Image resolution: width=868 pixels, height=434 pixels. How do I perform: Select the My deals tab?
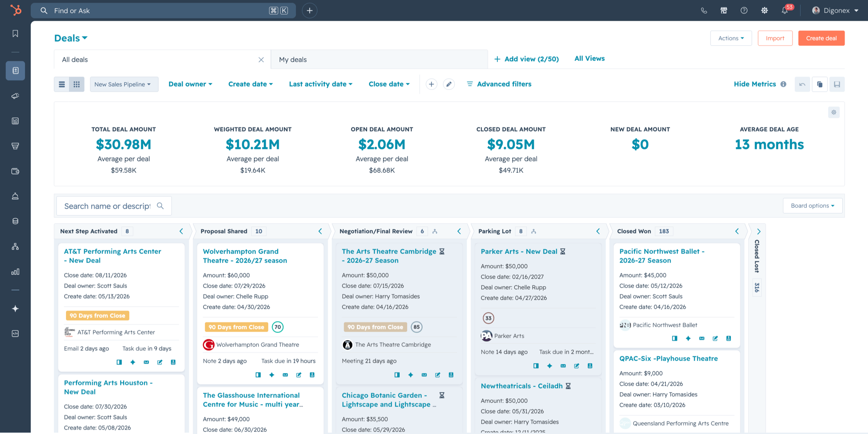coord(379,60)
